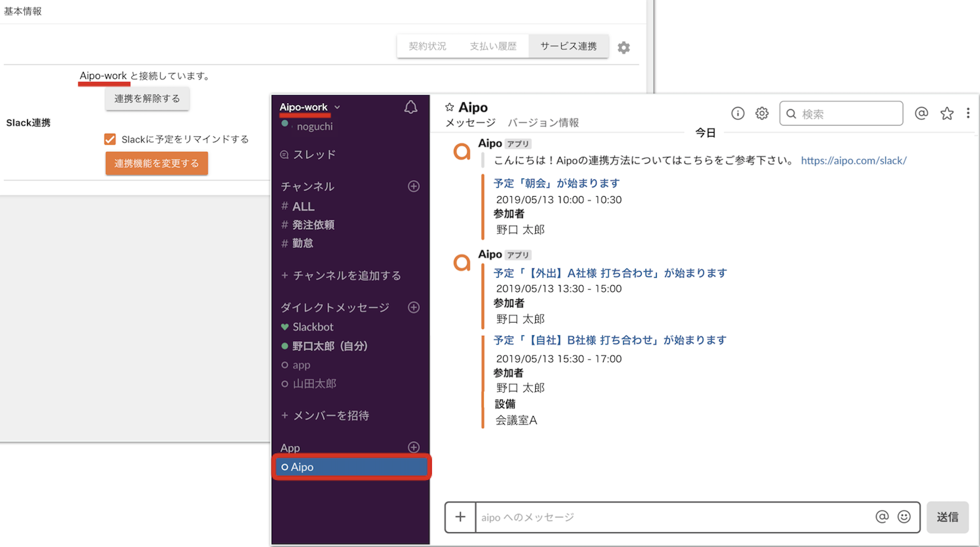
Task: Toggle Slackに予定をリマインドする checkbox
Action: (x=110, y=139)
